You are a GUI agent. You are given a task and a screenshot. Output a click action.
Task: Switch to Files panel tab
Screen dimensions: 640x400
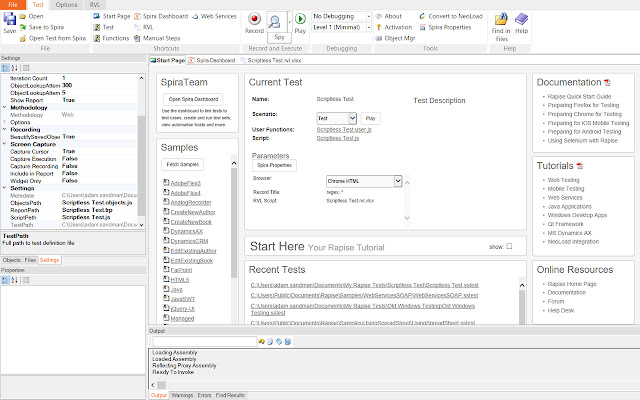[30, 260]
